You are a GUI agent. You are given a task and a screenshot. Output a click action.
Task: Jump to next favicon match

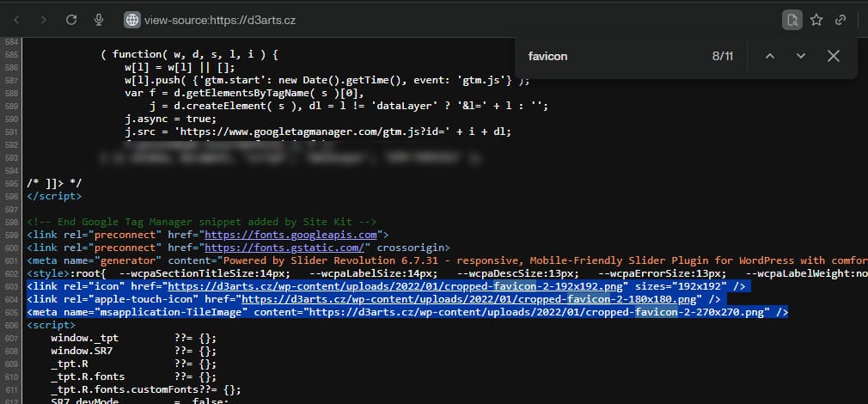tap(801, 56)
